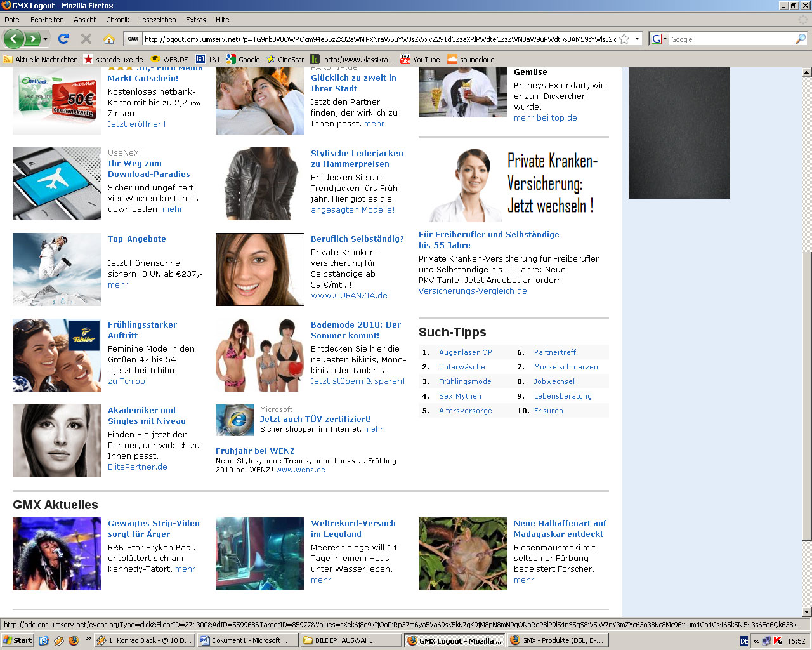Click the vertical scrollbar down arrow

pos(806,612)
